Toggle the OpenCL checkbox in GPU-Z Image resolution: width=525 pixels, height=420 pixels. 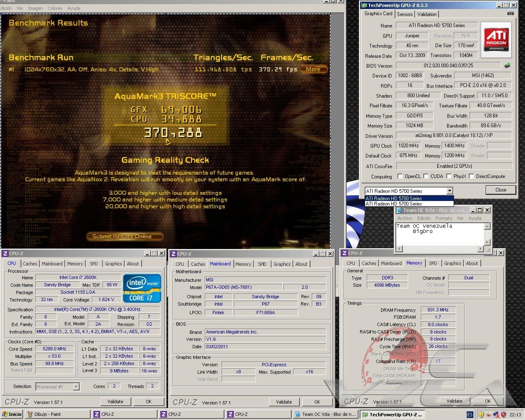[x=400, y=176]
